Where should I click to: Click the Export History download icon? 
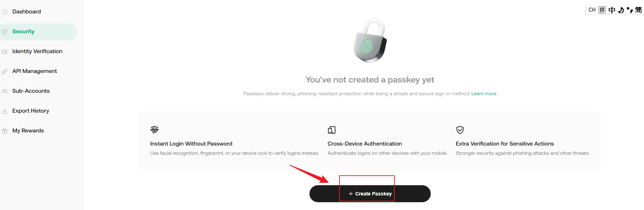coord(5,111)
